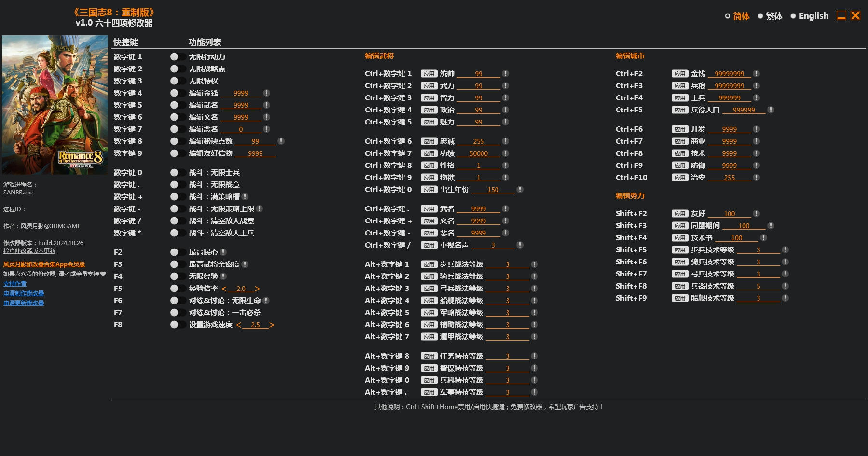This screenshot has width=868, height=456.
Task: Apply the 友好 faction value
Action: [680, 213]
